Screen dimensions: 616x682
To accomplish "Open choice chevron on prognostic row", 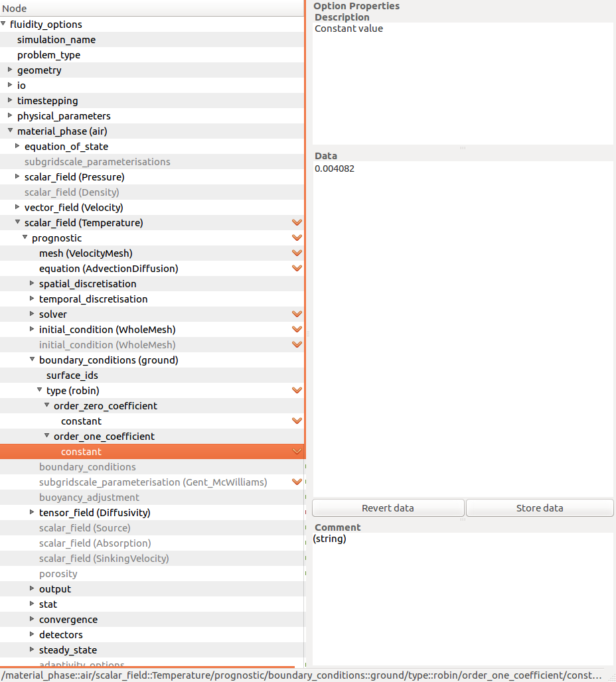I will tap(297, 238).
